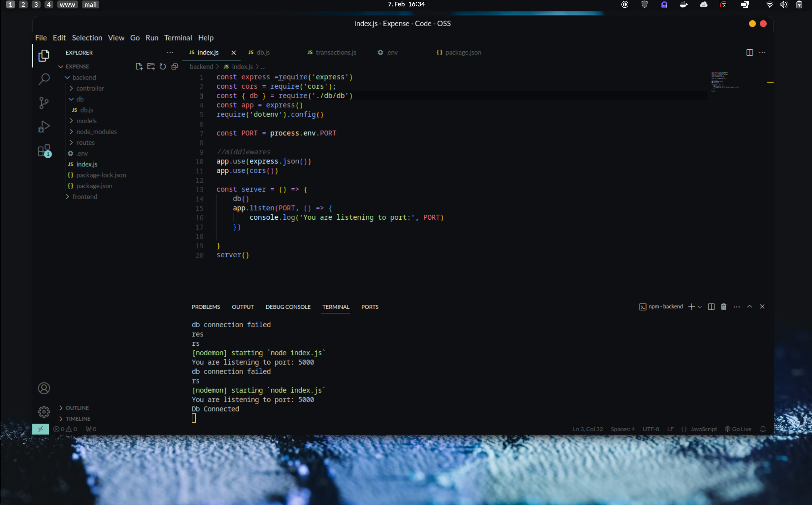The height and width of the screenshot is (505, 812).
Task: Open remote window indicator in status bar
Action: pyautogui.click(x=40, y=429)
